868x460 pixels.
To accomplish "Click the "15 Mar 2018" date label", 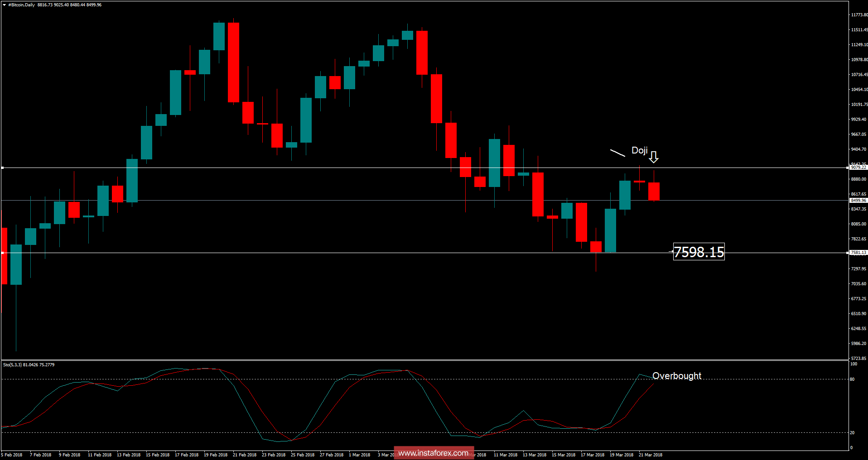I will 564,455.
